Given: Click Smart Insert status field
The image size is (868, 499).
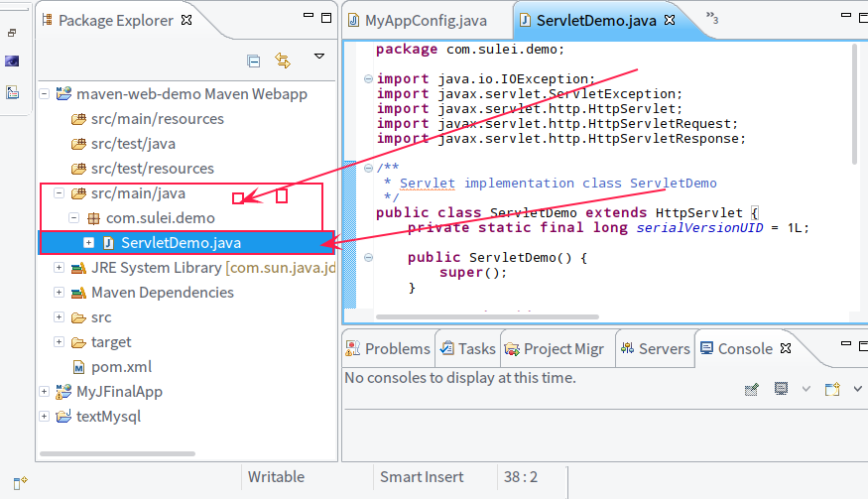Looking at the screenshot, I should coord(422,477).
